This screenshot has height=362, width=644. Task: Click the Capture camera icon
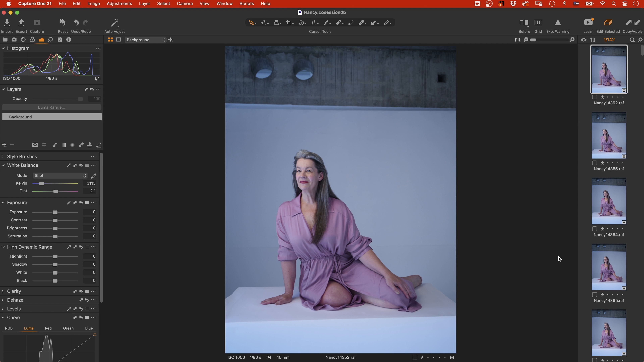[37, 23]
